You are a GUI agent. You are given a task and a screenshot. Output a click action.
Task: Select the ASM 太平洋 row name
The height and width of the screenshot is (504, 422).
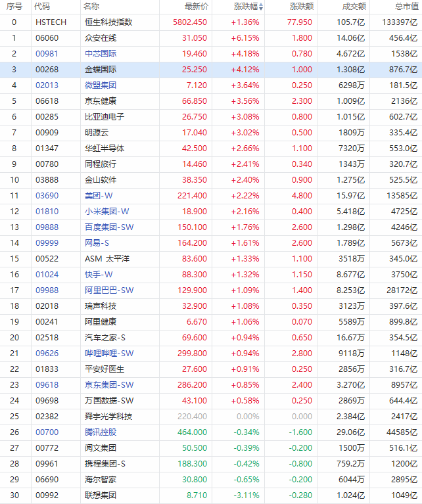[107, 258]
